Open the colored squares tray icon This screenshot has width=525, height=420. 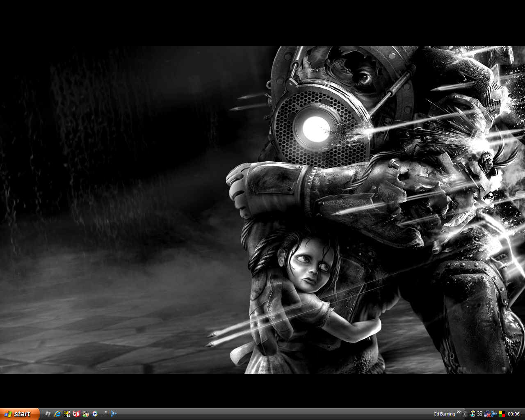click(502, 414)
